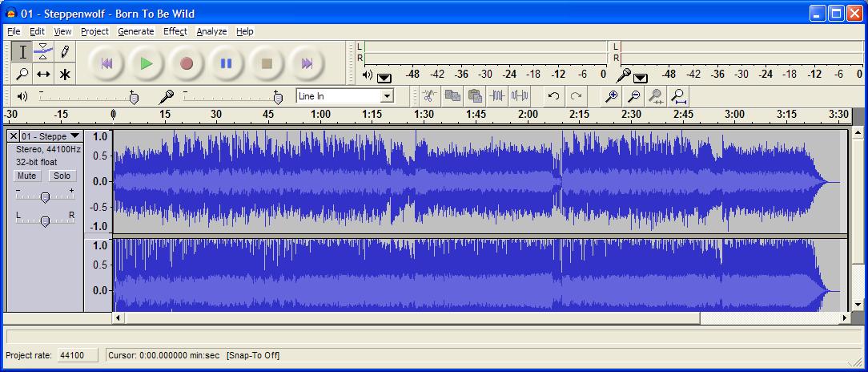Click the input meter microphone icon
The height and width of the screenshot is (372, 868).
click(625, 75)
